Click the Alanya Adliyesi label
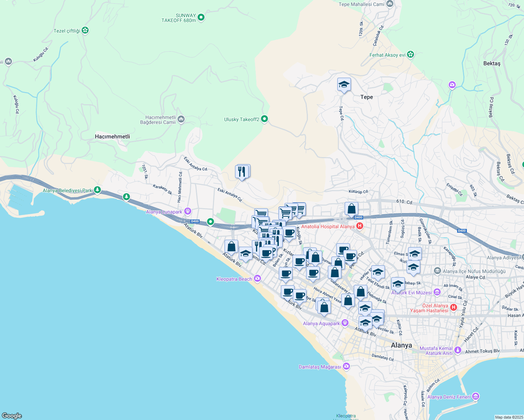This screenshot has height=420, width=524. 504,258
